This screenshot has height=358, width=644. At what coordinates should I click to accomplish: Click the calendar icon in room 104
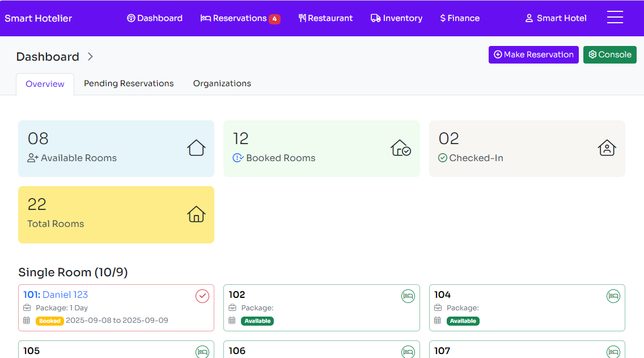pos(438,321)
